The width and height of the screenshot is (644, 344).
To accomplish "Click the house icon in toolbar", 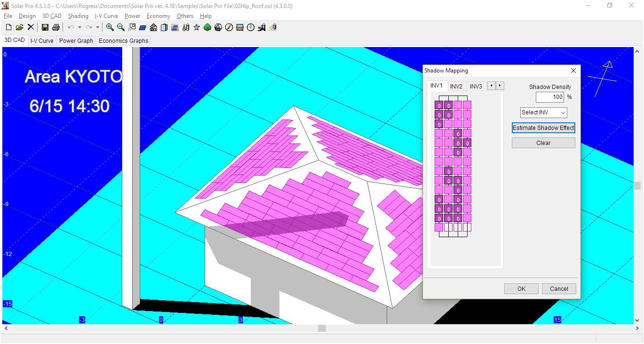I will (153, 27).
